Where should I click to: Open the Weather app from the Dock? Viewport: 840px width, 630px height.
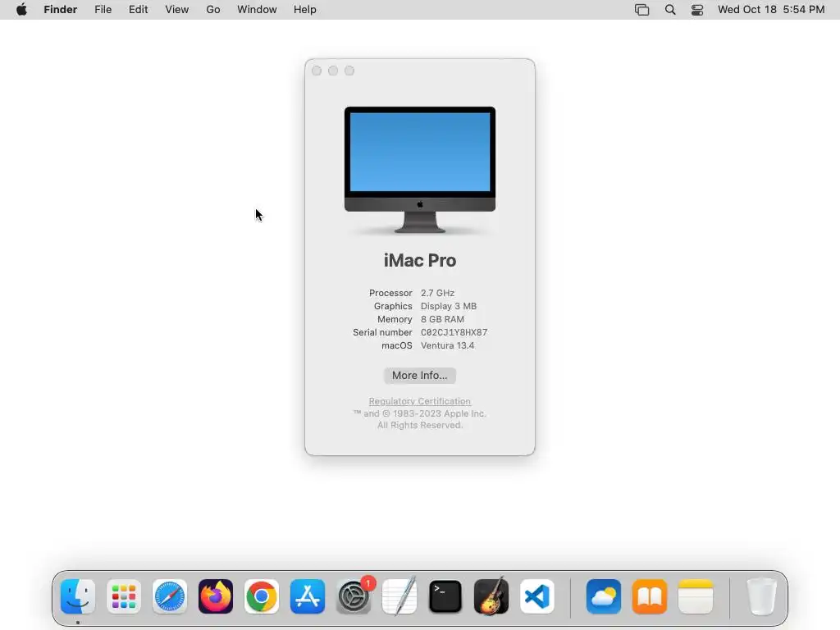pos(604,596)
